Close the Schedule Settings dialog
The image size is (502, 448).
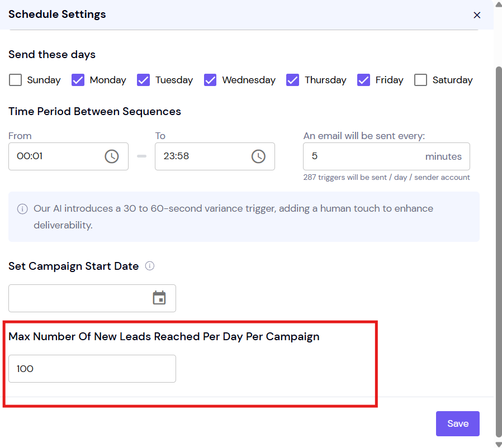click(477, 15)
